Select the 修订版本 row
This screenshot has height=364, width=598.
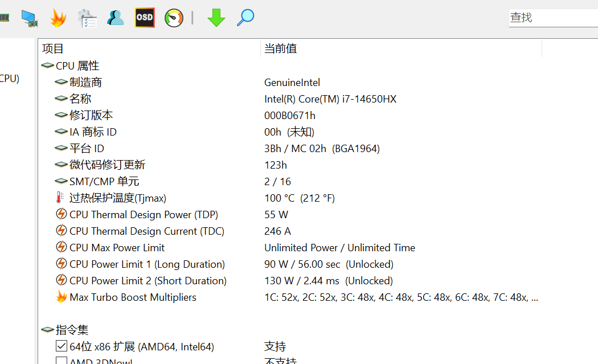[x=91, y=115]
